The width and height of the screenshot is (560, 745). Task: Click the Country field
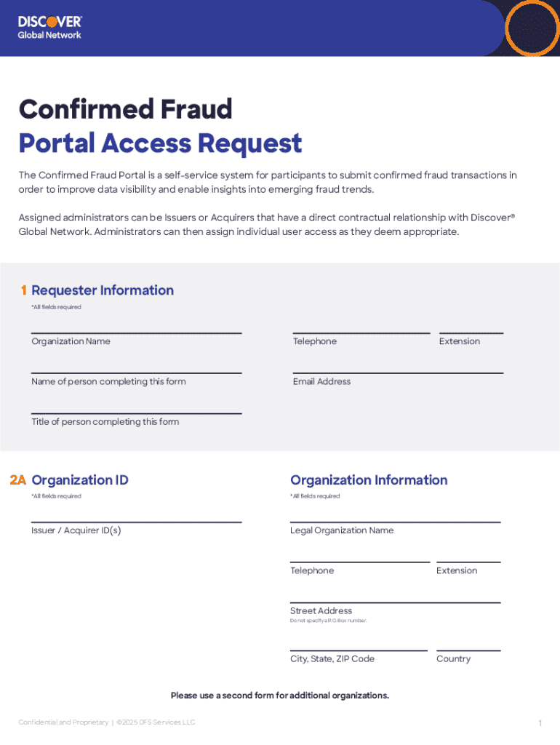tap(468, 643)
